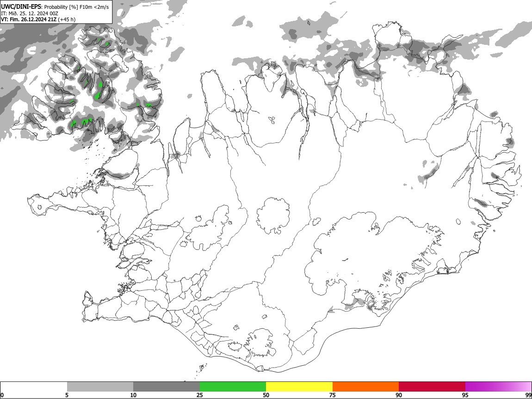Click the 'VT: Fim. 26.12.2024 21Z' line
The width and height of the screenshot is (532, 399).
pyautogui.click(x=29, y=19)
